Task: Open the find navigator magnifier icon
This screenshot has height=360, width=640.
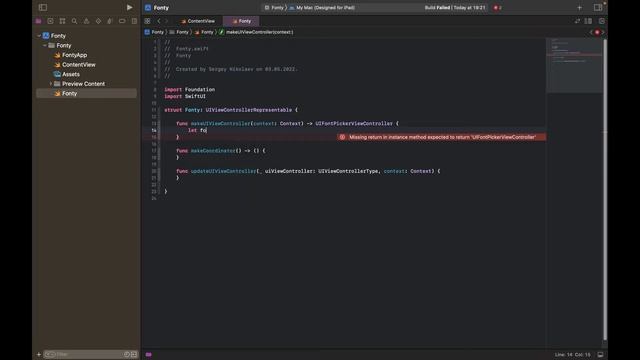Action: coord(74,21)
